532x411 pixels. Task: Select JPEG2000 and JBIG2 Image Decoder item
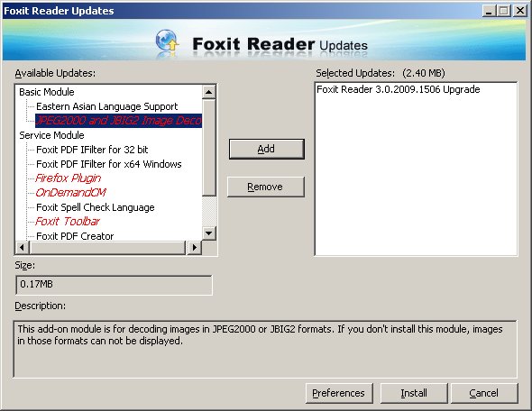(118, 121)
